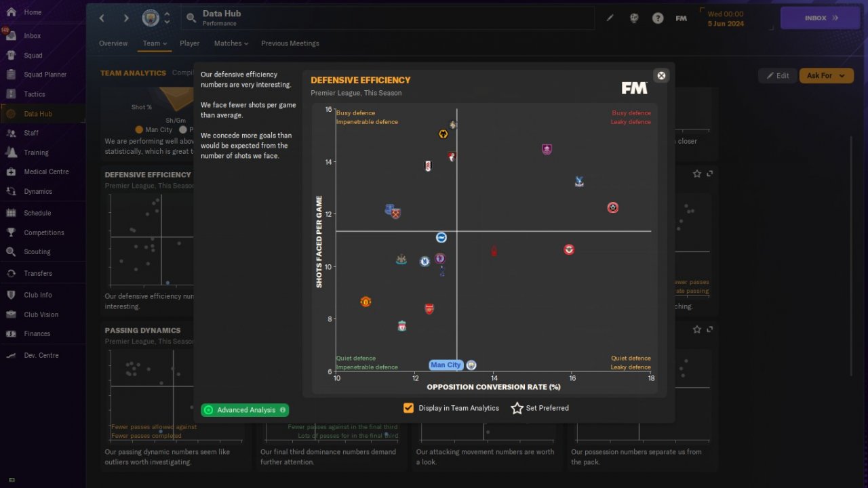Viewport: 868px width, 488px height.
Task: Click the Advanced Analysis button
Action: tap(245, 410)
